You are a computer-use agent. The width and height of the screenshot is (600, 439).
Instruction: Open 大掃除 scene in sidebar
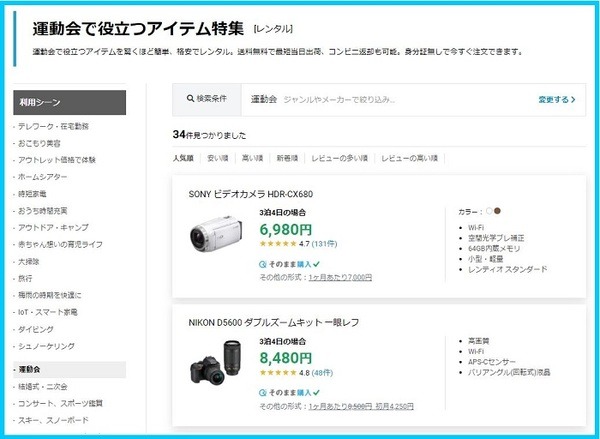(x=29, y=262)
